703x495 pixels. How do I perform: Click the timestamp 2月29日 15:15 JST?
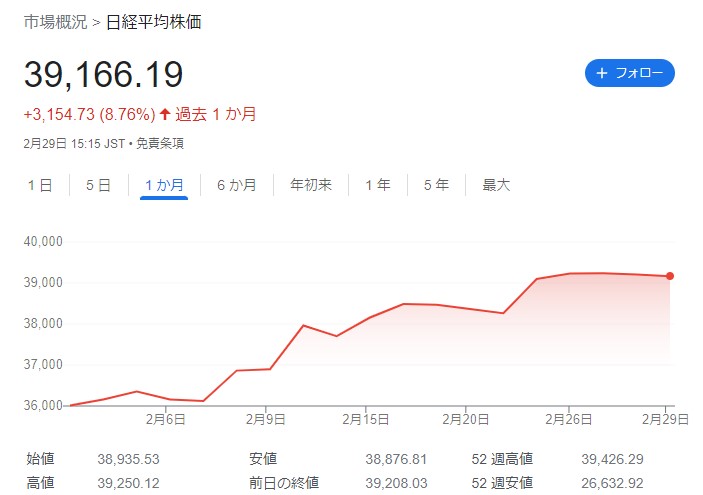[x=74, y=143]
